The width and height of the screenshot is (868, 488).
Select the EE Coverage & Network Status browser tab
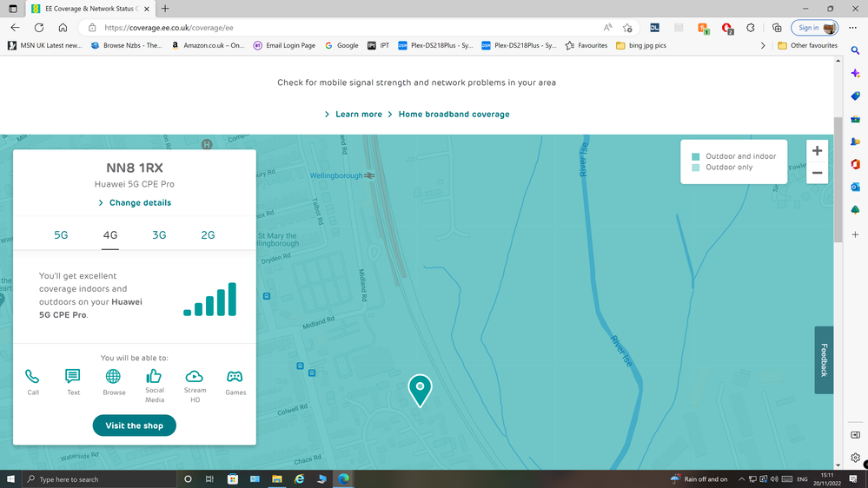tap(89, 9)
